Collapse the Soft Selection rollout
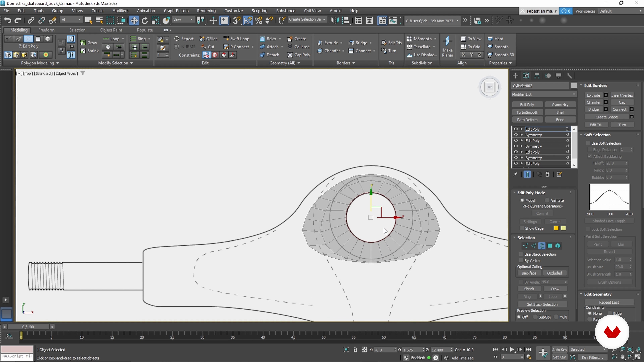 click(x=581, y=135)
